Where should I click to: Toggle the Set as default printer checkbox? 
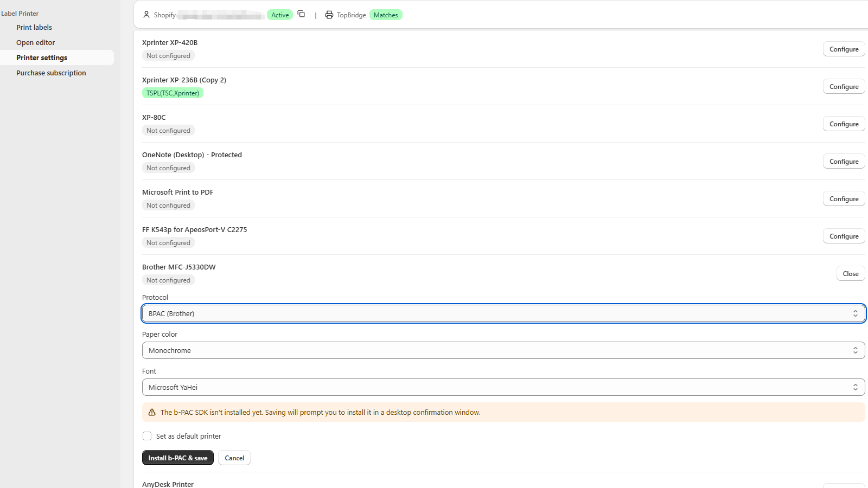(147, 436)
